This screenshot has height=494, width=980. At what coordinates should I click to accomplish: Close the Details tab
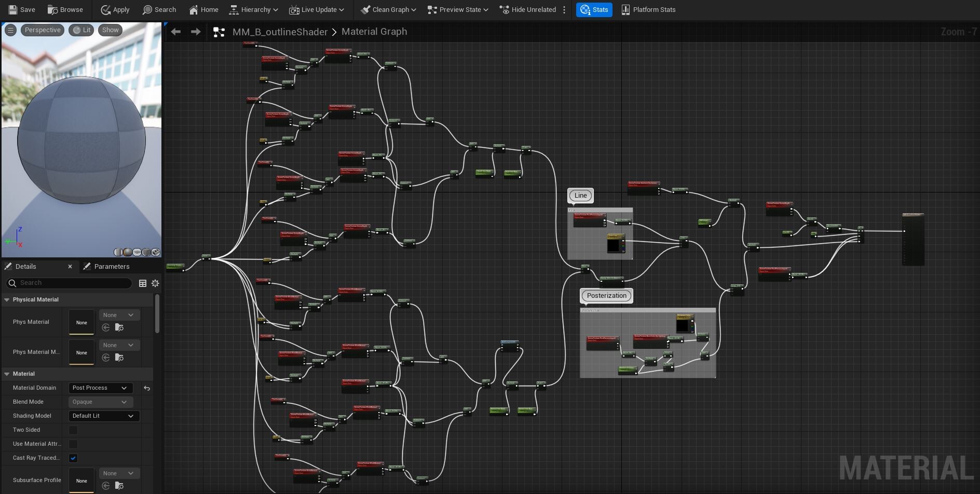tap(70, 266)
